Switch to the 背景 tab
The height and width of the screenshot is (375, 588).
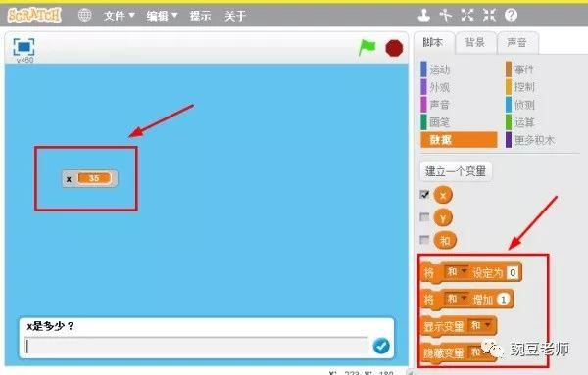coord(474,43)
